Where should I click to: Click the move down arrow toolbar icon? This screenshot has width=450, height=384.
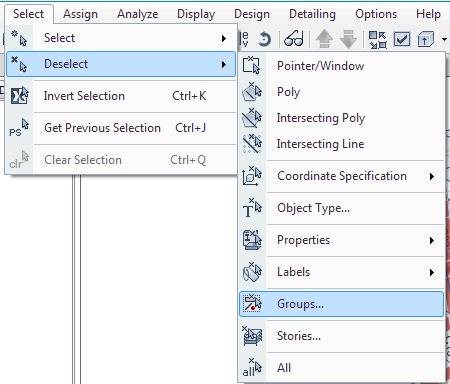tap(348, 39)
